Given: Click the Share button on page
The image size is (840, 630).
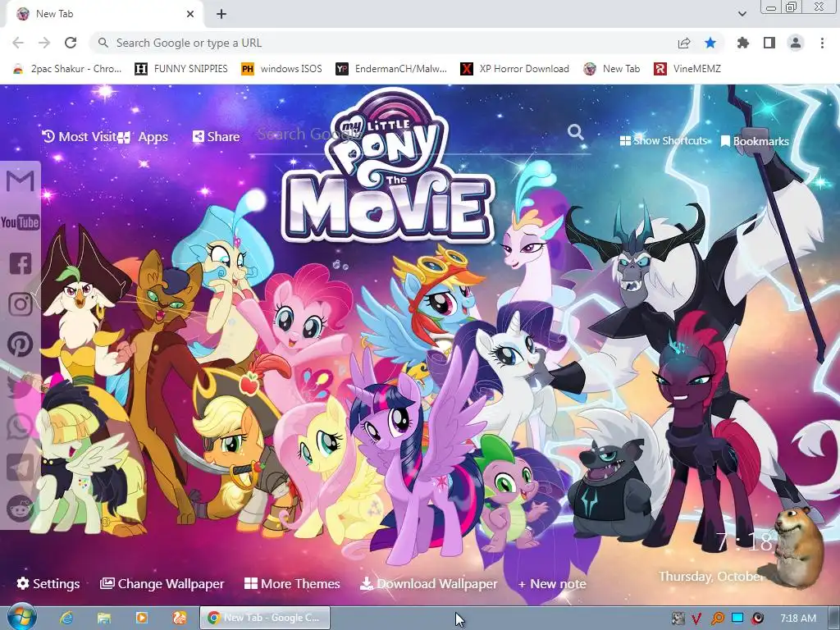Looking at the screenshot, I should pyautogui.click(x=216, y=137).
